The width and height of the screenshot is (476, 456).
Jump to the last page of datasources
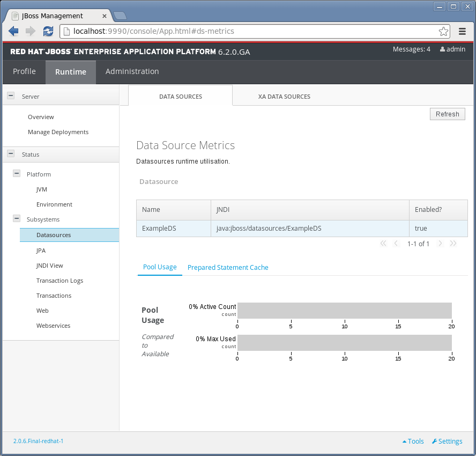coord(453,244)
